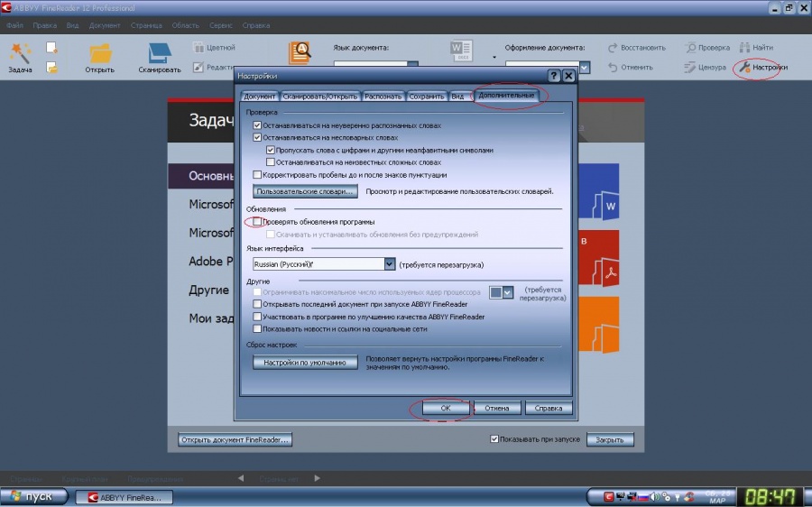Image resolution: width=812 pixels, height=507 pixels.
Task: Uncheck Останавливаться на неуверенно распознанных словах
Action: click(x=257, y=125)
